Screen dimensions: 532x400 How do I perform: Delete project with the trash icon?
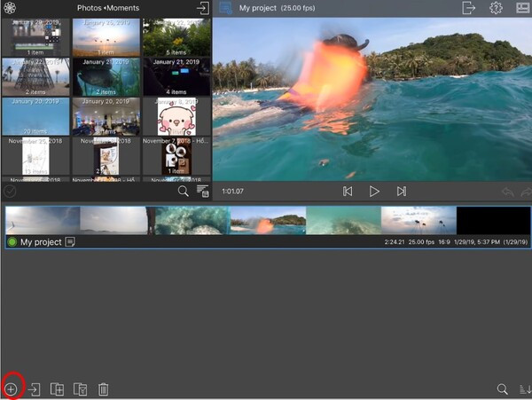pyautogui.click(x=103, y=389)
